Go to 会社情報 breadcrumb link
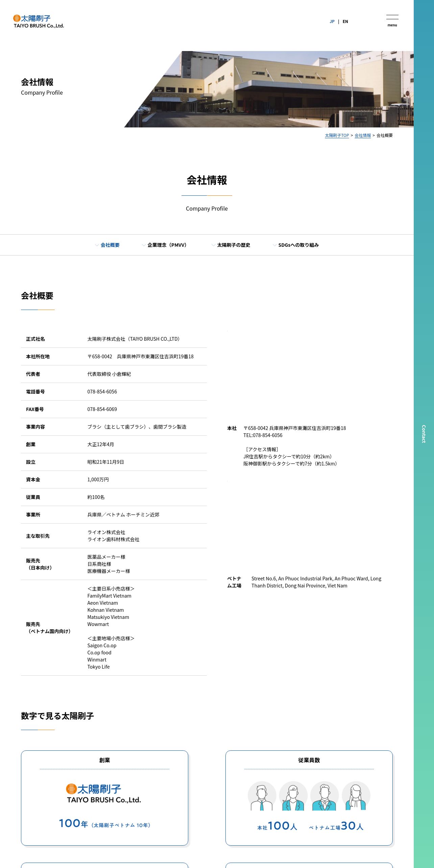The image size is (434, 868). [363, 135]
